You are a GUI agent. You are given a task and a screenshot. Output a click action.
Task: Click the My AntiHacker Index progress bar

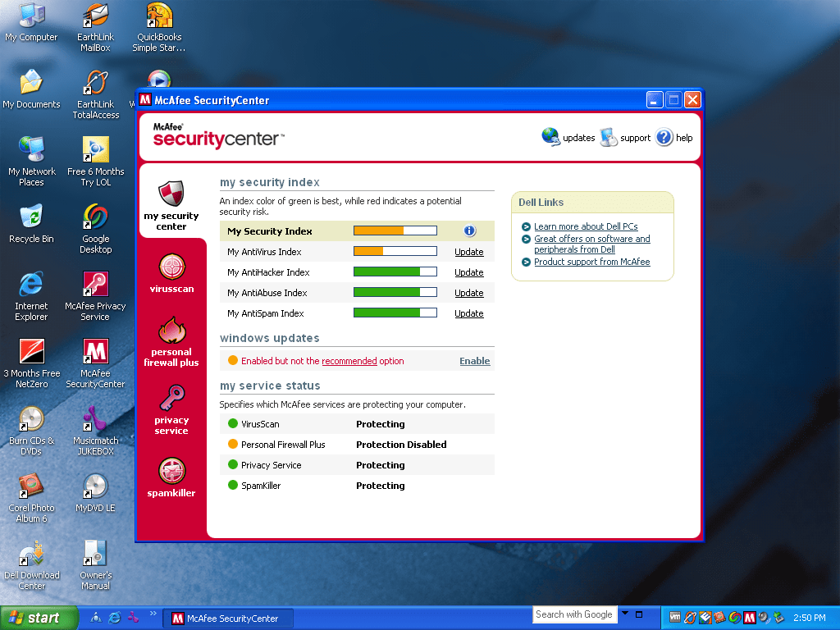(x=395, y=272)
